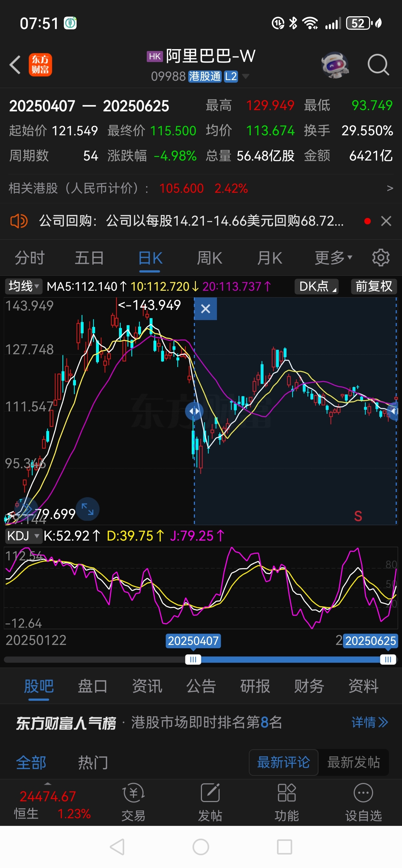Select the 股吧 tab
Image resolution: width=402 pixels, height=868 pixels.
39,686
